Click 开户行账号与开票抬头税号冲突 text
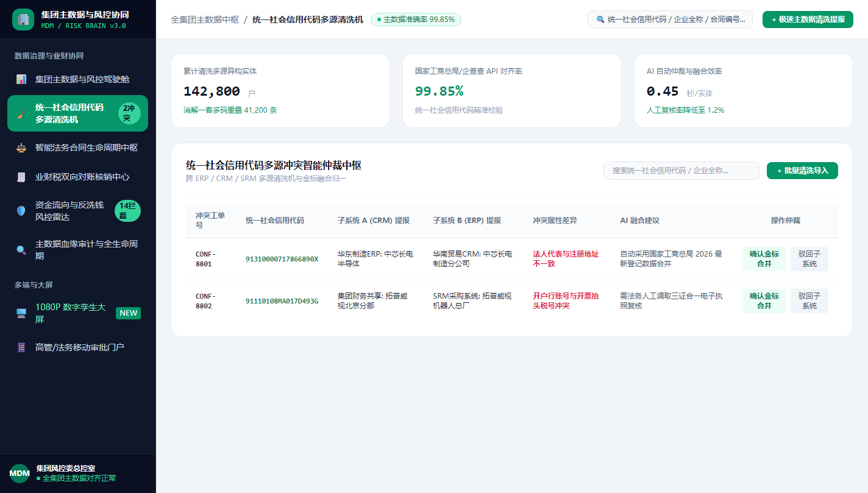 [566, 301]
